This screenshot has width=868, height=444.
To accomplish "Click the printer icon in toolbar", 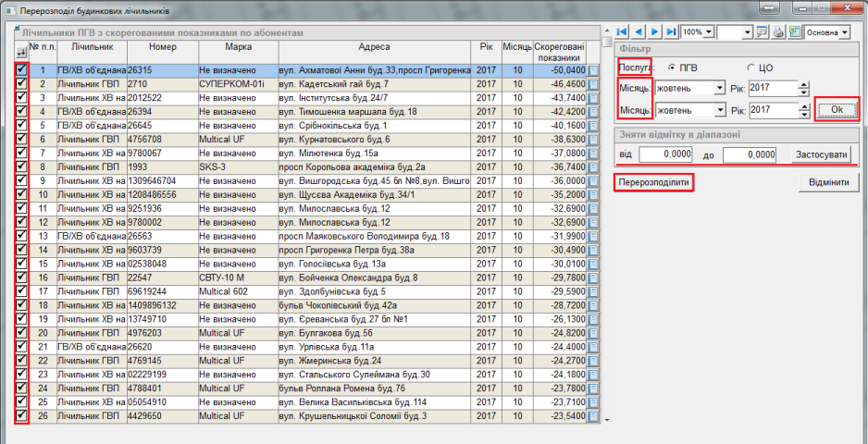I will click(x=778, y=32).
